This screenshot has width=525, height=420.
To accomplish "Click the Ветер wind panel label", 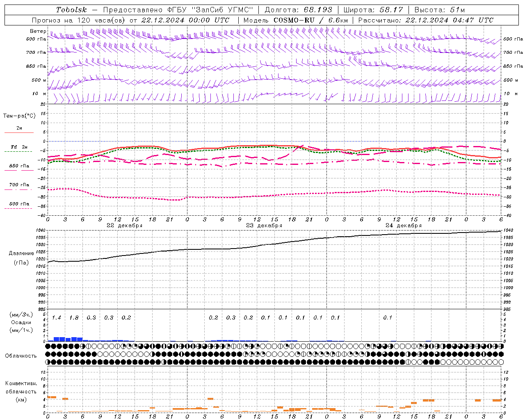I will pyautogui.click(x=38, y=31).
